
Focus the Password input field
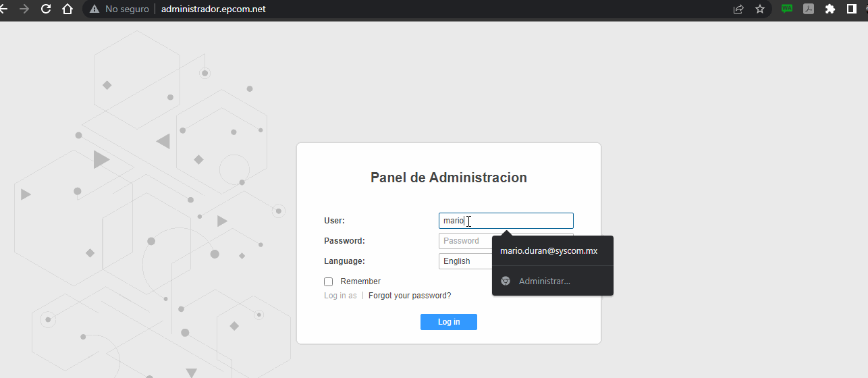pyautogui.click(x=466, y=241)
